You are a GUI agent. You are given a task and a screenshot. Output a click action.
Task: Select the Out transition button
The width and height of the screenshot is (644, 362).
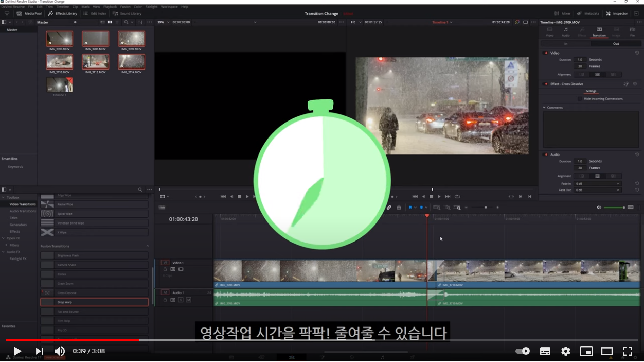pos(616,44)
